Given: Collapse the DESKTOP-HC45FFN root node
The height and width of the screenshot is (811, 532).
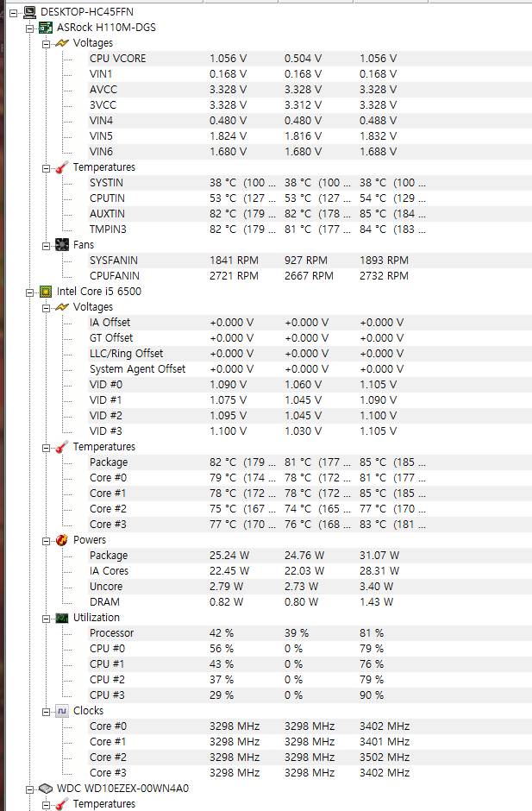Looking at the screenshot, I should point(15,11).
